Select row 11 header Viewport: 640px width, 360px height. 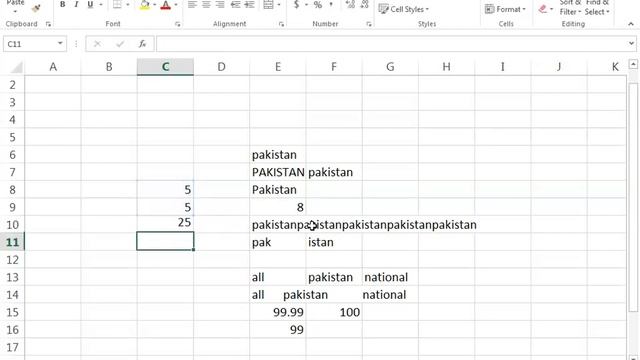click(12, 242)
